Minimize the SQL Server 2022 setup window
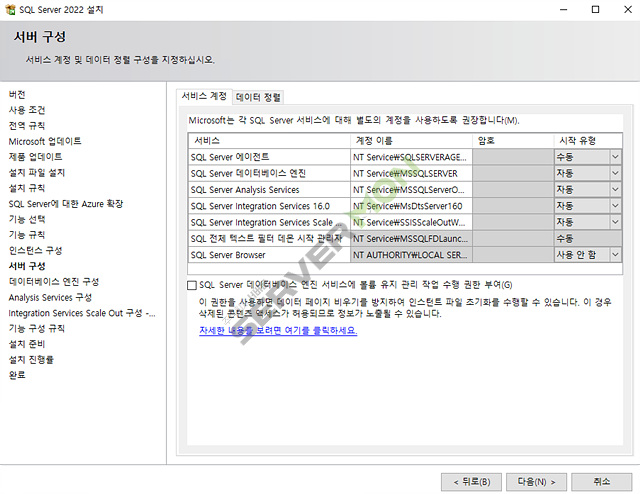 click(x=564, y=9)
